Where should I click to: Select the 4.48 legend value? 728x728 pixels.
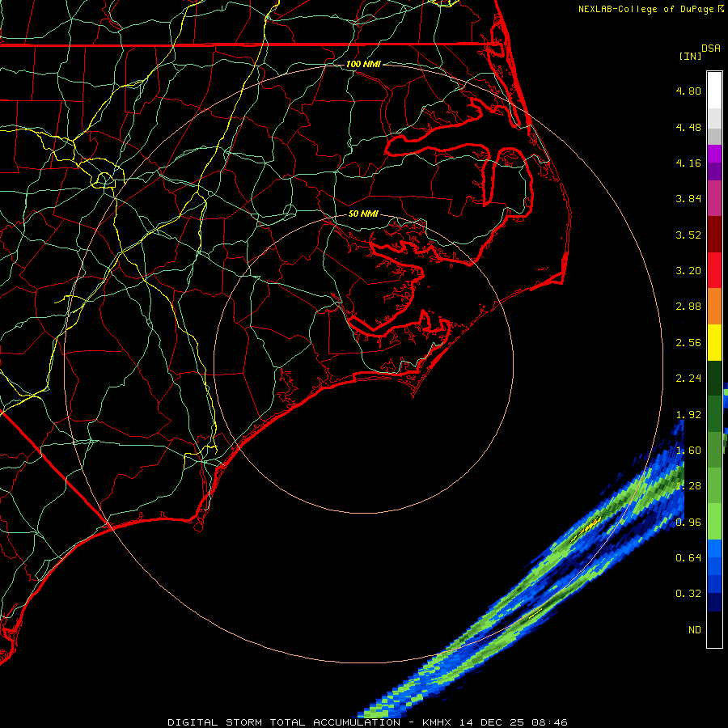pyautogui.click(x=688, y=127)
